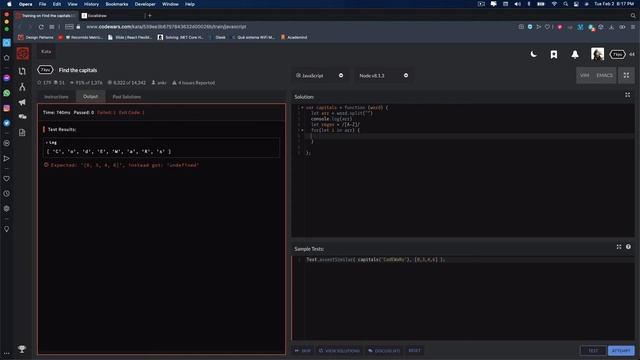Open WhatsApp in Opera sidebar

(x=7, y=93)
